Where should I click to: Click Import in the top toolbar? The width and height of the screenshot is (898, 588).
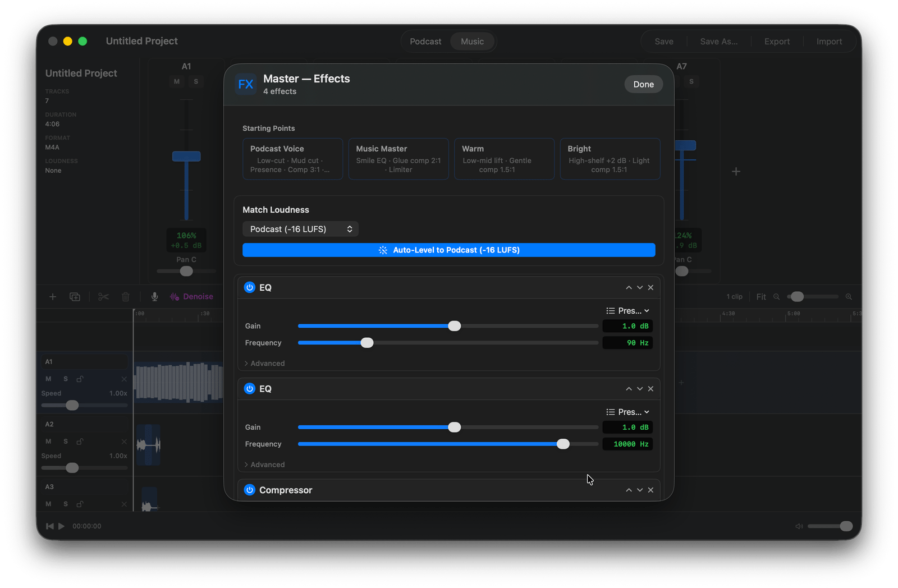829,42
